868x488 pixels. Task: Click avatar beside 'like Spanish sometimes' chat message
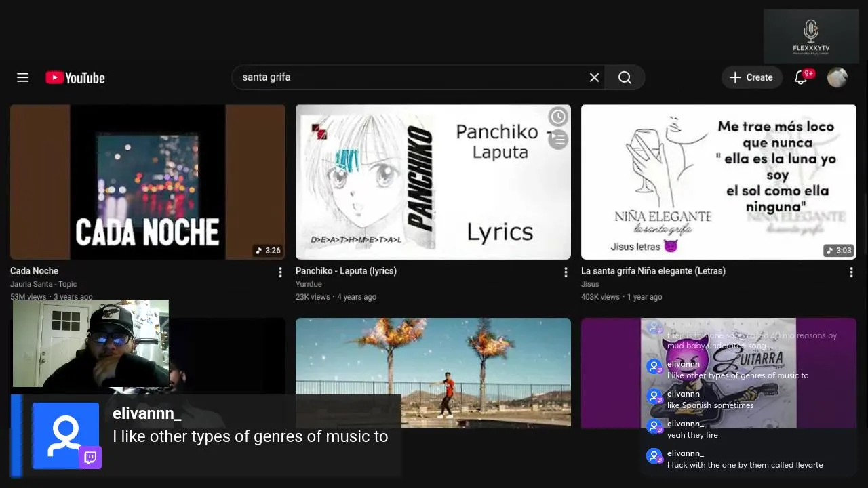(x=654, y=396)
